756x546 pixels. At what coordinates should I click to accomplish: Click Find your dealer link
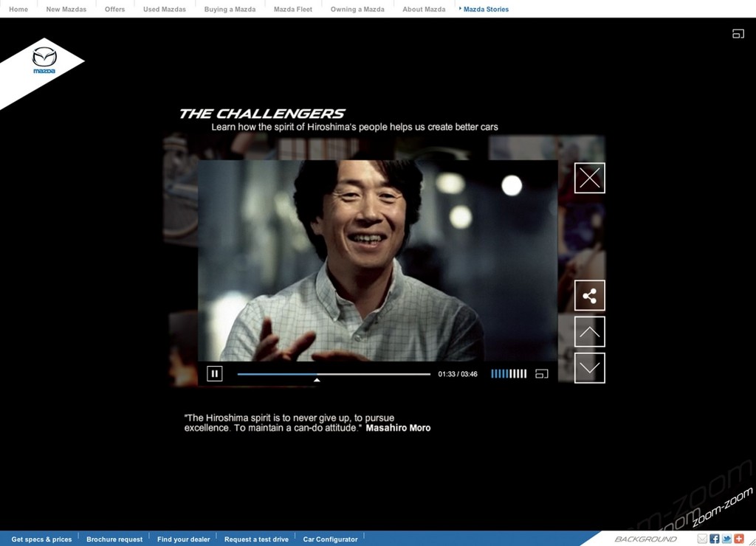pyautogui.click(x=184, y=539)
